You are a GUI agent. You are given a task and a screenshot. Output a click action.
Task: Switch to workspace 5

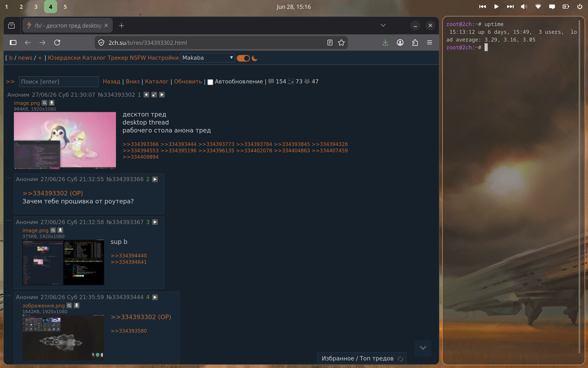click(x=65, y=7)
